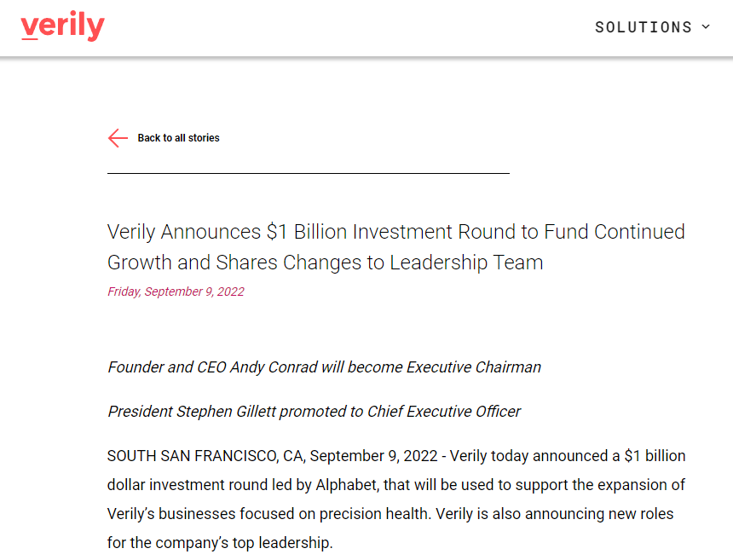Click the SOUTH SAN FRANCISCO, CA dateline
This screenshot has width=733, height=560.
click(206, 456)
